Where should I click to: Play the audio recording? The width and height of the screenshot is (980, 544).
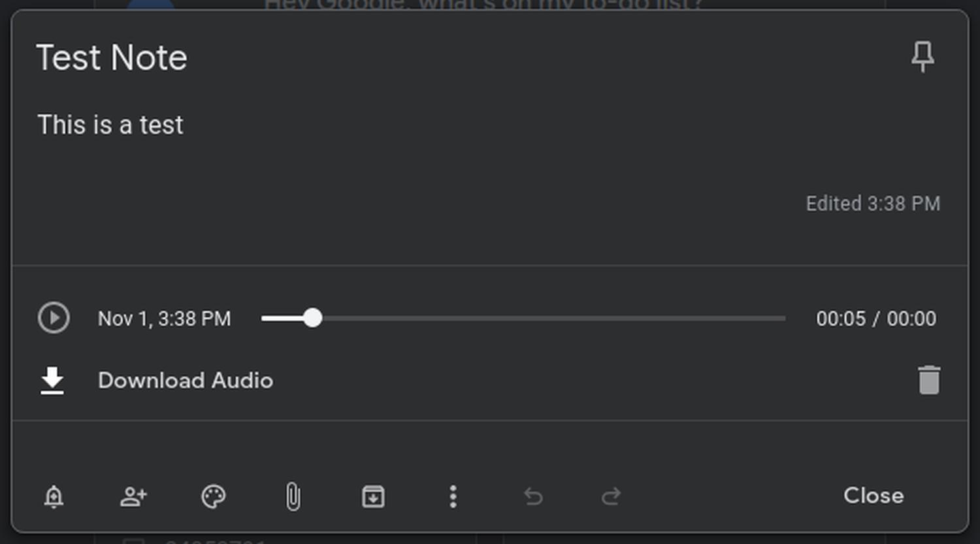point(54,318)
